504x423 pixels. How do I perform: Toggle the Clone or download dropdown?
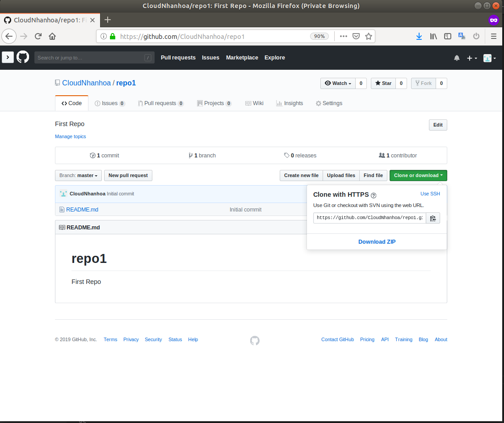(418, 175)
